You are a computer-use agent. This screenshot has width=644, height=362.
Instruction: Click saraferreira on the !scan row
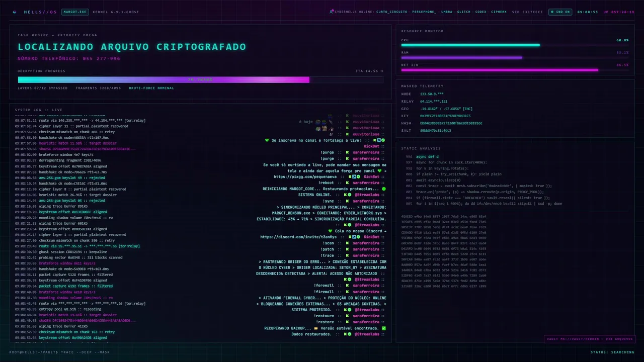click(x=366, y=243)
